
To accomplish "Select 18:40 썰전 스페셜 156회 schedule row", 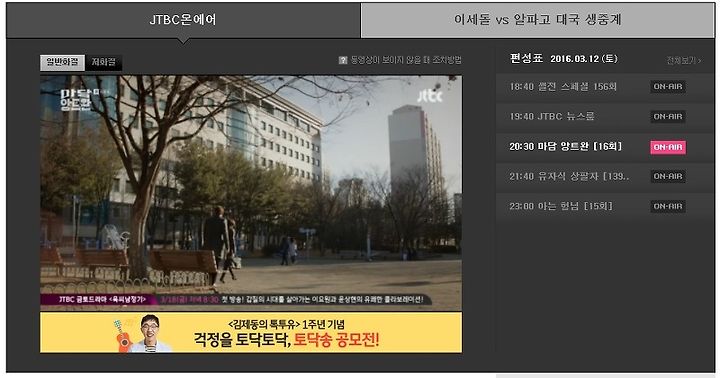I will pos(604,87).
